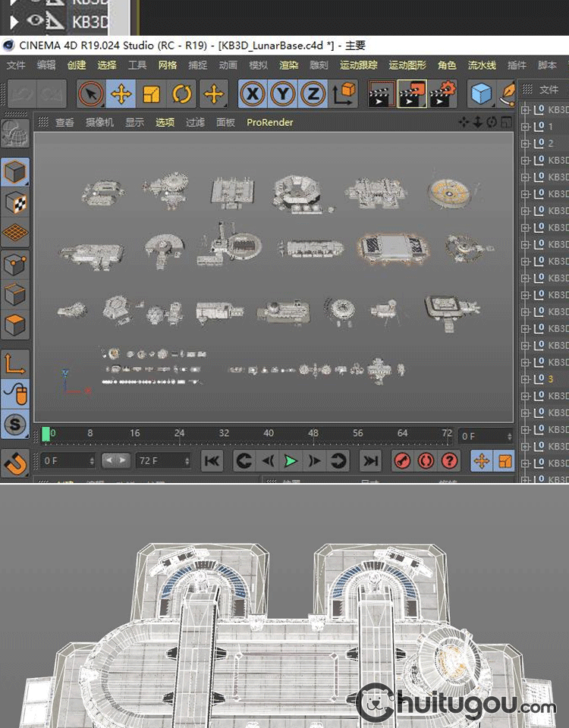Click the viewport orbit camera icon
The image size is (569, 728).
pos(492,122)
